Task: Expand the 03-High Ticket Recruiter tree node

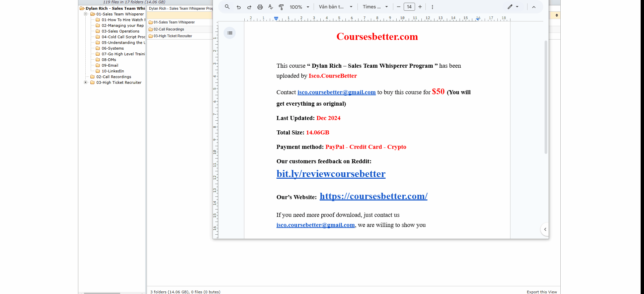Action: (x=86, y=82)
